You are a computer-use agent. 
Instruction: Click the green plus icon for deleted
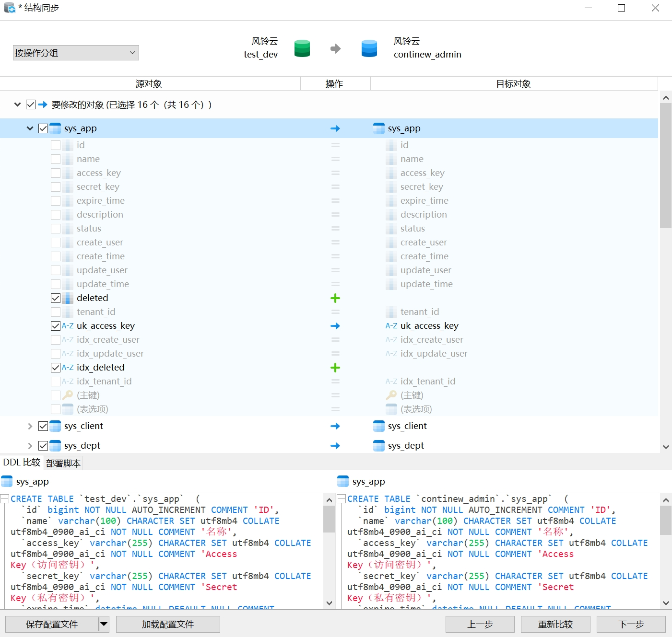[x=335, y=298]
